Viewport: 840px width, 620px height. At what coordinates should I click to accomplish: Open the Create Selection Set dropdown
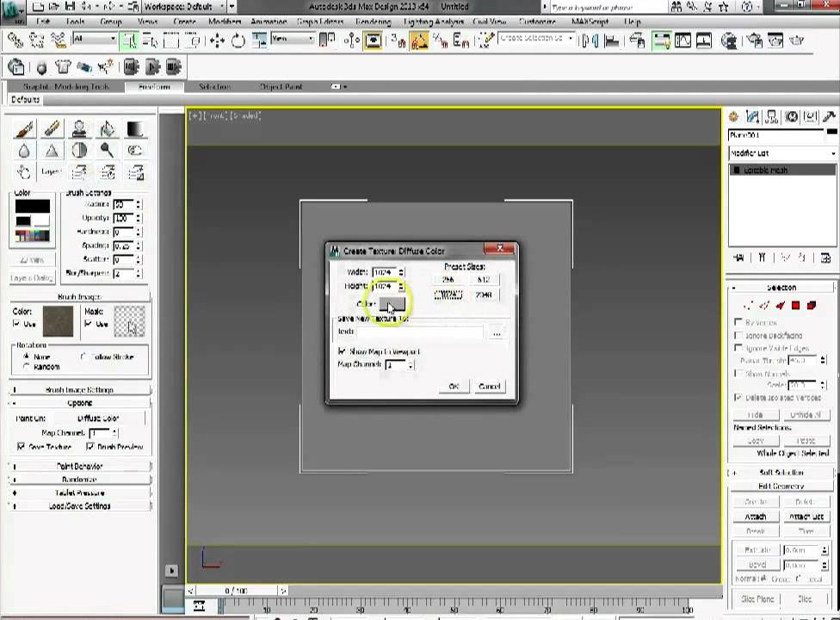click(x=536, y=39)
